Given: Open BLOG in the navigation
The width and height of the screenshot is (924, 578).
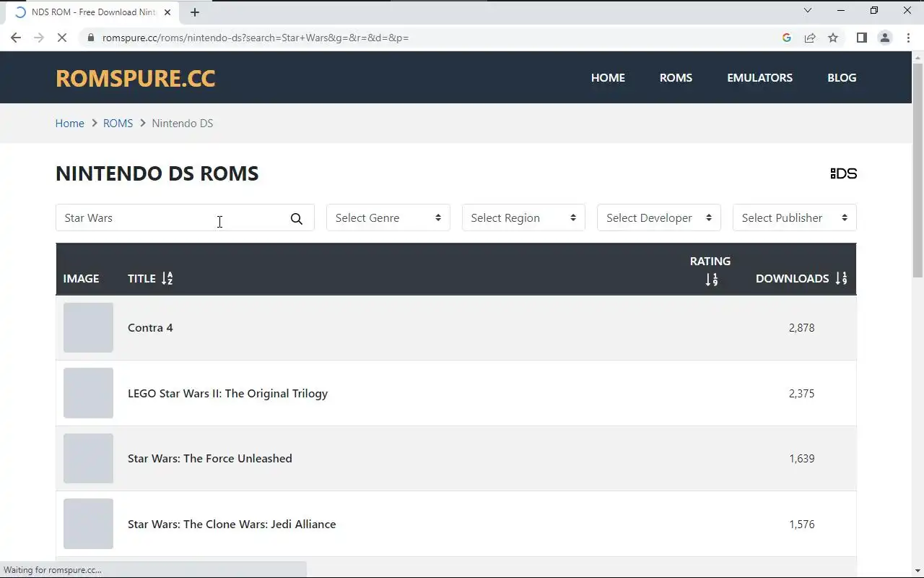Looking at the screenshot, I should click(842, 77).
